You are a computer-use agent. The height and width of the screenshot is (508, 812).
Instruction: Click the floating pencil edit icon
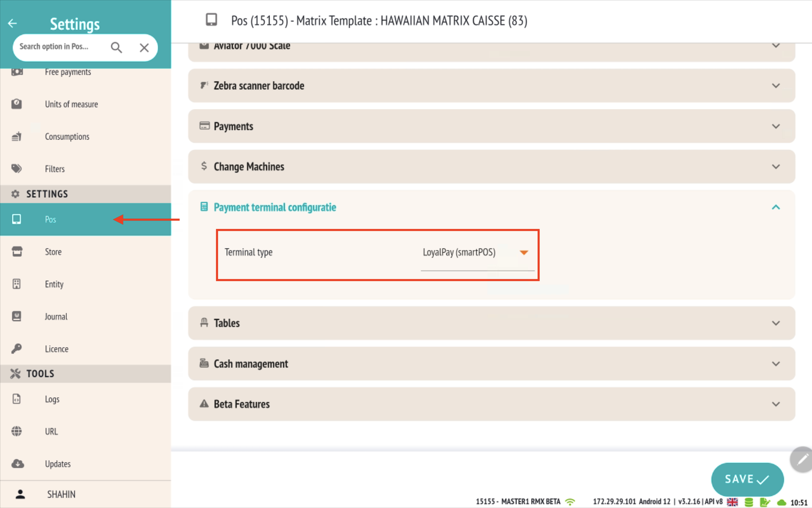coord(802,460)
